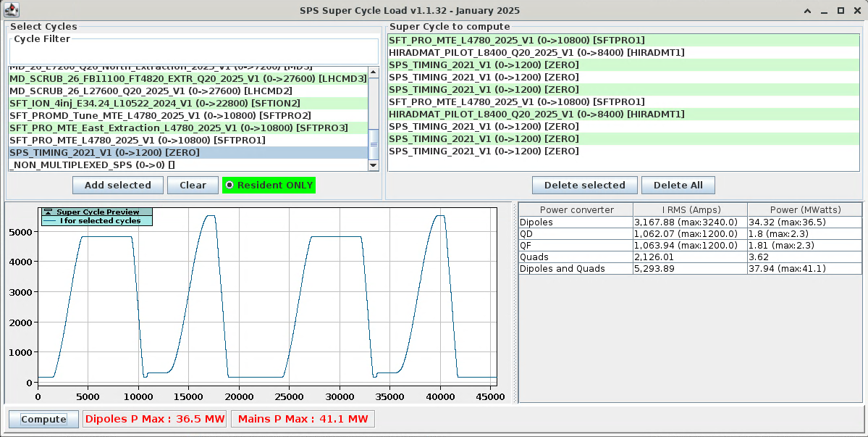
Task: Click the I RMS (Amps) column header
Action: click(x=690, y=209)
